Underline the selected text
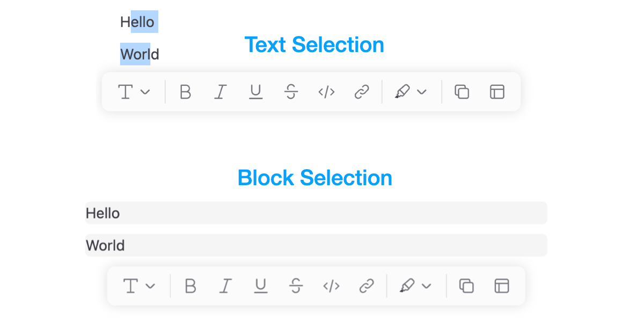 pos(255,92)
